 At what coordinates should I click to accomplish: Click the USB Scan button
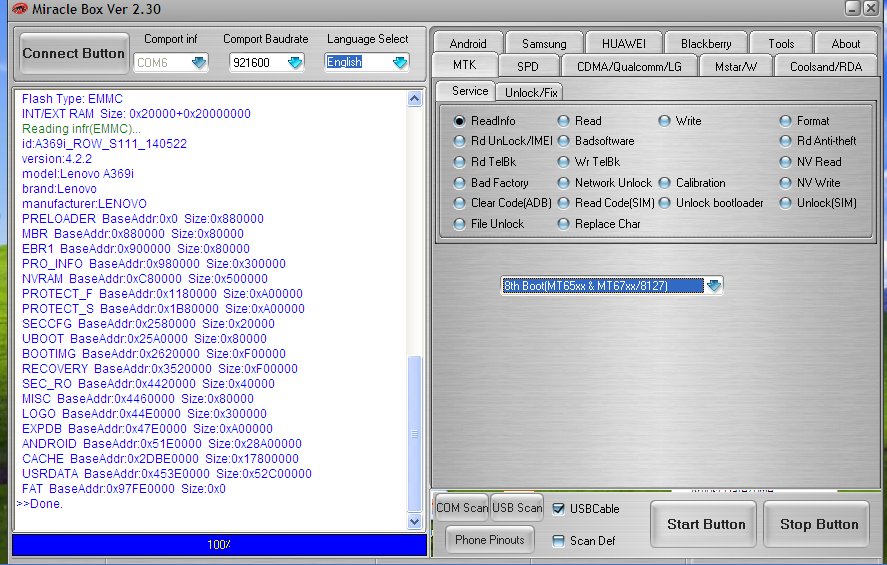[x=516, y=508]
